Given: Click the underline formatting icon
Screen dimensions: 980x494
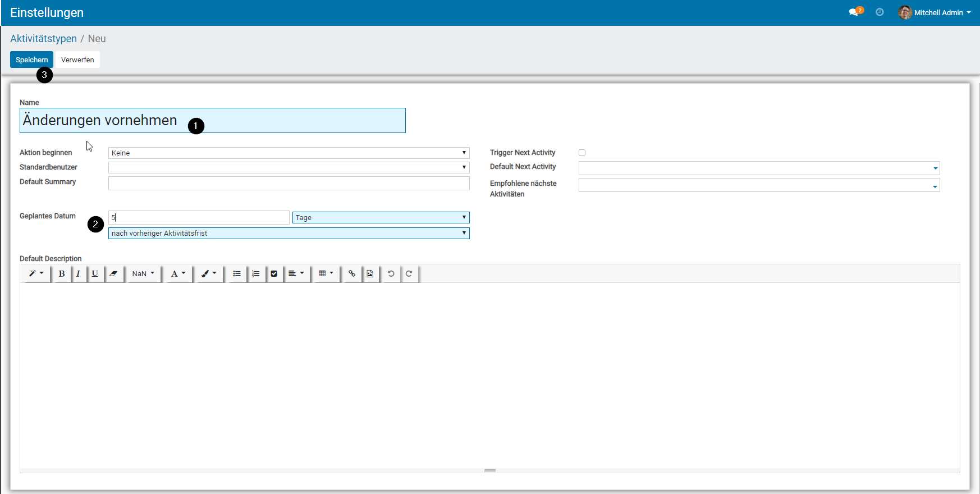Looking at the screenshot, I should 95,274.
